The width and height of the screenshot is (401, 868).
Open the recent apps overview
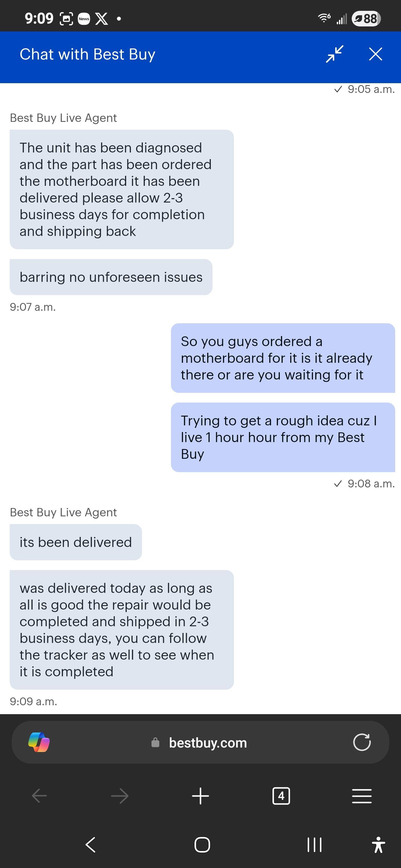(314, 845)
